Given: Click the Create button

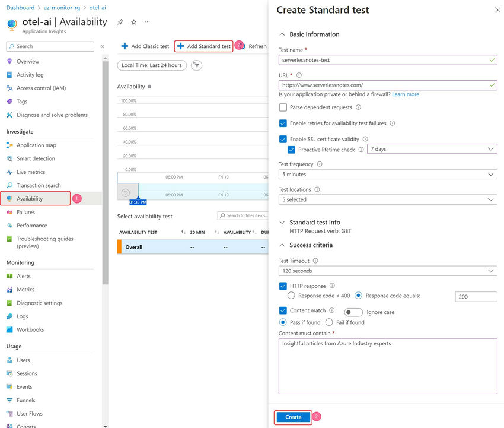Looking at the screenshot, I should click(x=293, y=417).
